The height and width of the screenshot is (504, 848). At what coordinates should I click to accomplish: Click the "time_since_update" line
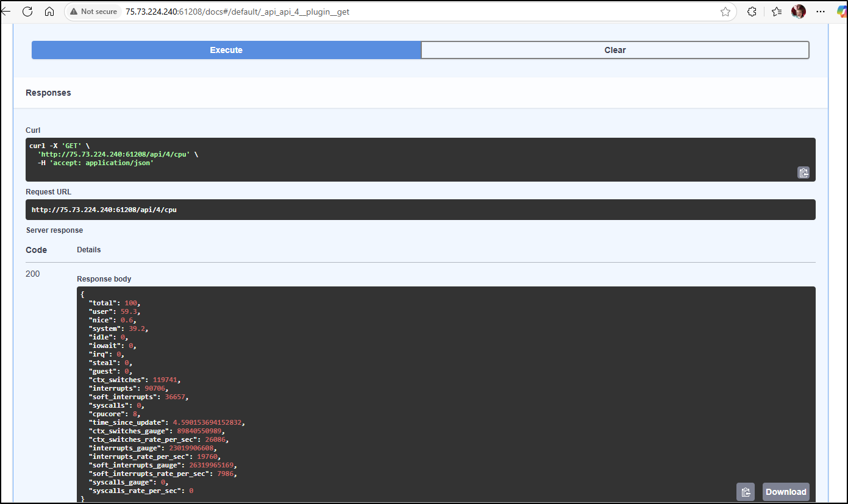coord(167,422)
